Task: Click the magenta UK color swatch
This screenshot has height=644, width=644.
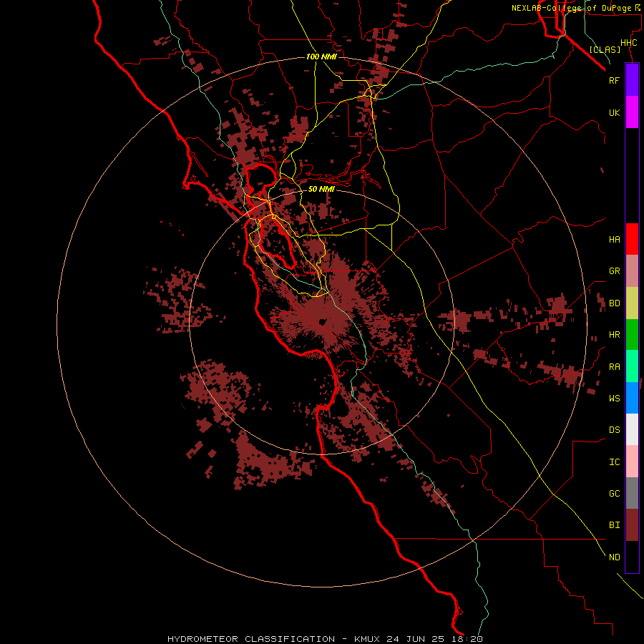Action: 632,112
